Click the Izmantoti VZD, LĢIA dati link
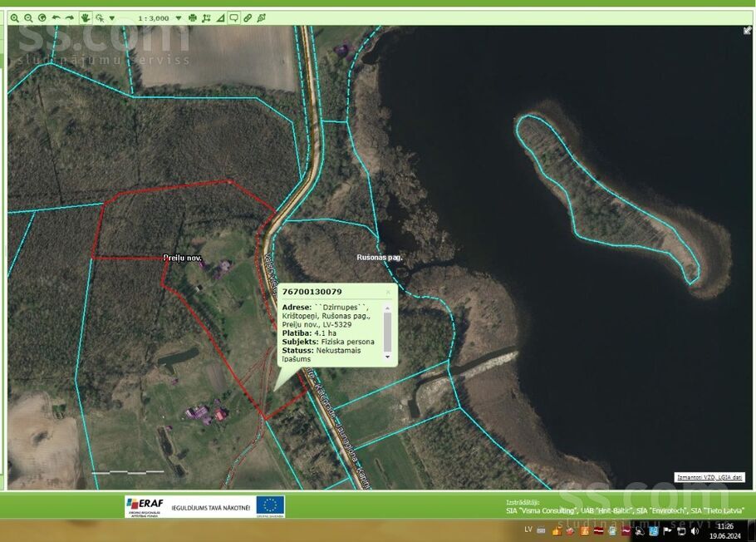Screen dimensions: 756x542 (x=709, y=477)
